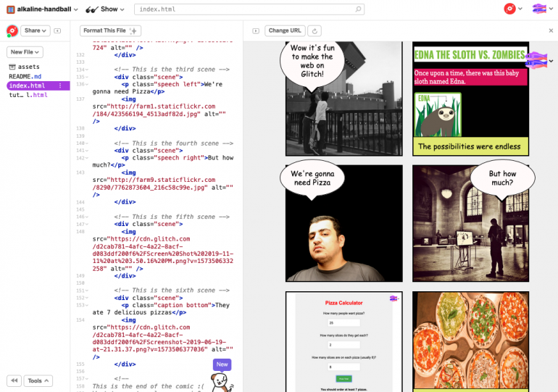The height and width of the screenshot is (392, 558).
Task: Fold code at line 140
Action: click(x=87, y=143)
